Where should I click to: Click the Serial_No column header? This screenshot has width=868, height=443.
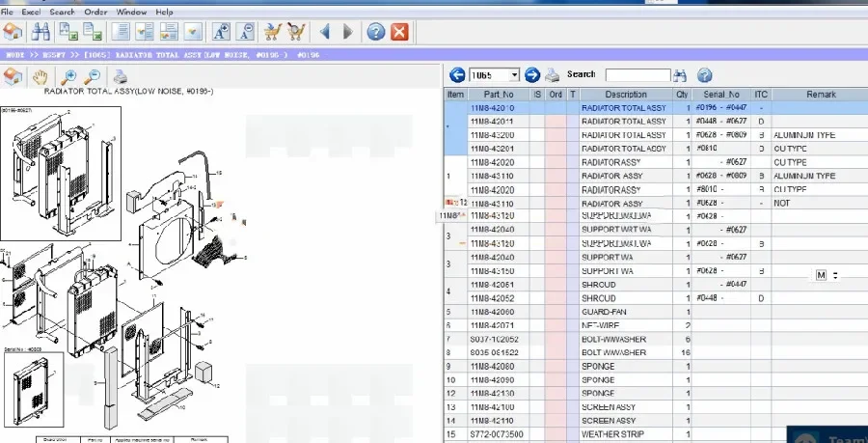[x=721, y=95]
